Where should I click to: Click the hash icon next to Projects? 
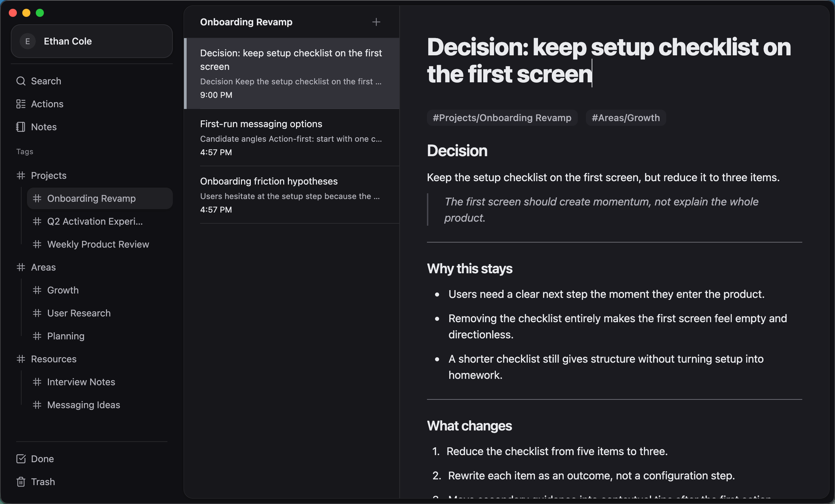pyautogui.click(x=20, y=175)
